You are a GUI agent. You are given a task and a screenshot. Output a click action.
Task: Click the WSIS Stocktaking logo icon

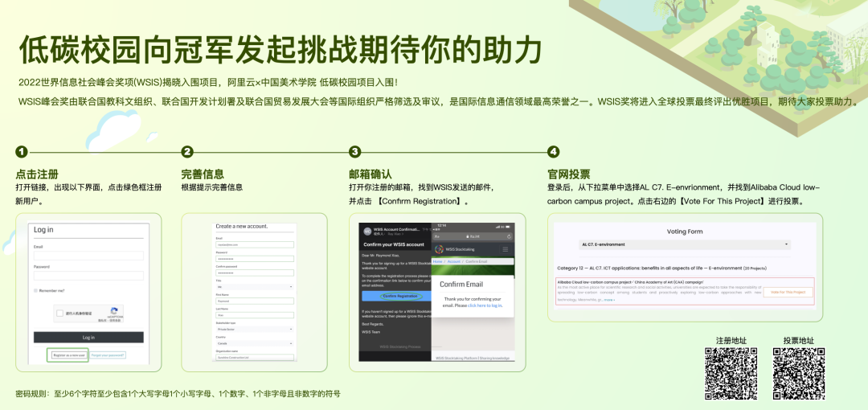[440, 249]
